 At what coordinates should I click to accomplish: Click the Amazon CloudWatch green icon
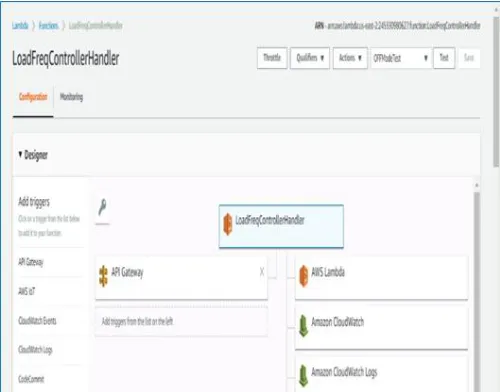[x=303, y=326]
